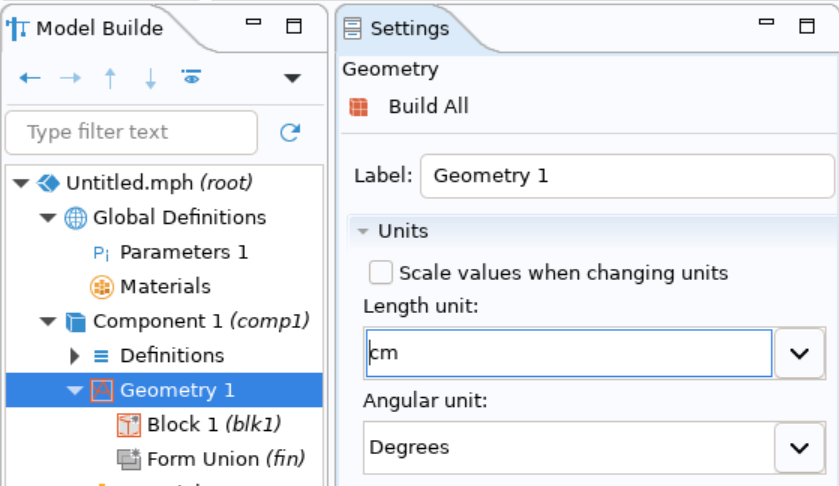Open the Length unit dropdown arrow

pyautogui.click(x=799, y=353)
